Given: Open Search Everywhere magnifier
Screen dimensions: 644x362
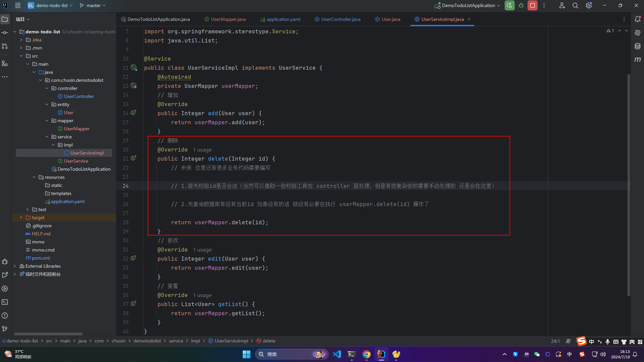Looking at the screenshot, I should (575, 5).
